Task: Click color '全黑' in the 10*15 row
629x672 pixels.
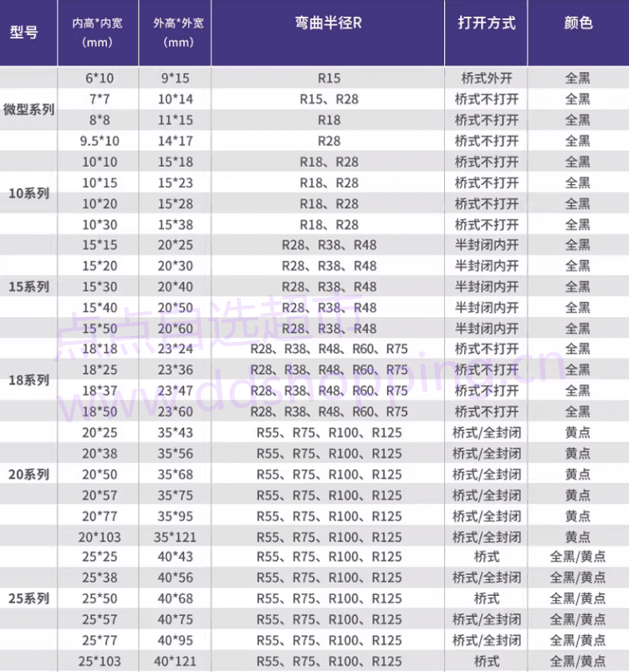Action: click(578, 183)
